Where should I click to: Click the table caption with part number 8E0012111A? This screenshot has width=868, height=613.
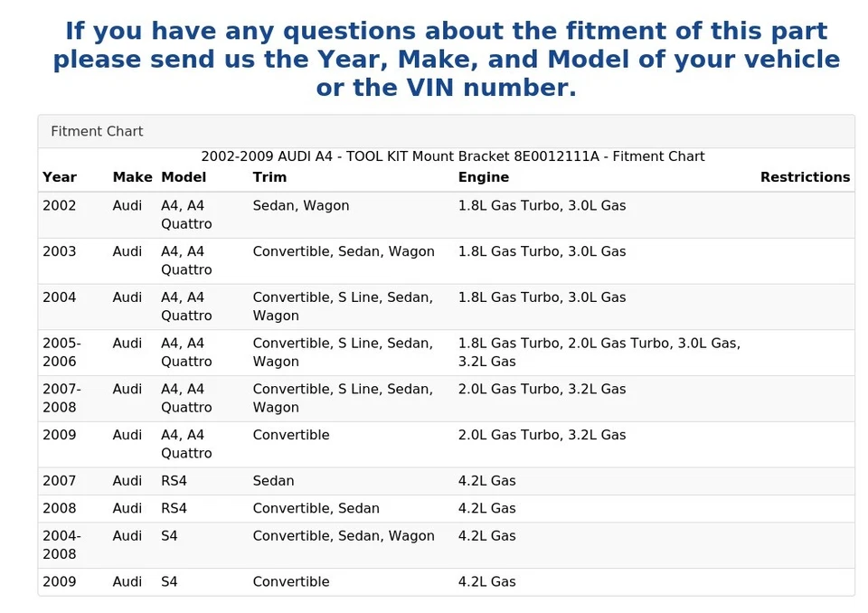click(x=453, y=156)
